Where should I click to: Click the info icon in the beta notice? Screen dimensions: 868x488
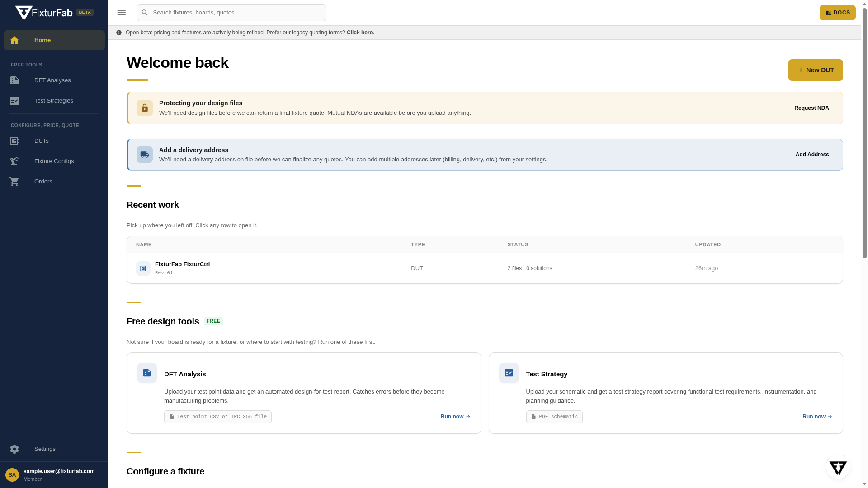(119, 33)
